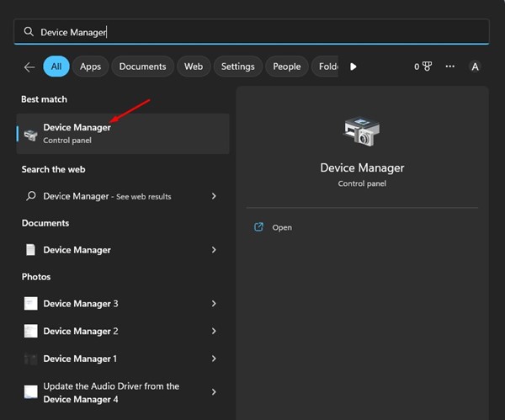This screenshot has width=505, height=420.
Task: Choose the People filter tab
Action: pos(286,66)
